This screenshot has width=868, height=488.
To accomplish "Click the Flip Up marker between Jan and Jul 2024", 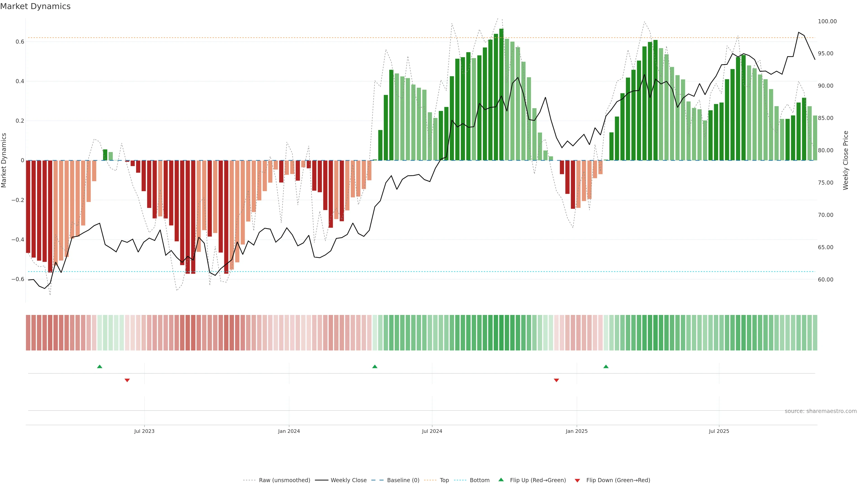I will click(375, 366).
